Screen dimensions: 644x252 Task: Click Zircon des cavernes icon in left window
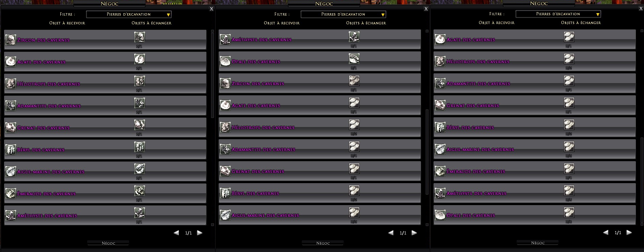tap(11, 40)
